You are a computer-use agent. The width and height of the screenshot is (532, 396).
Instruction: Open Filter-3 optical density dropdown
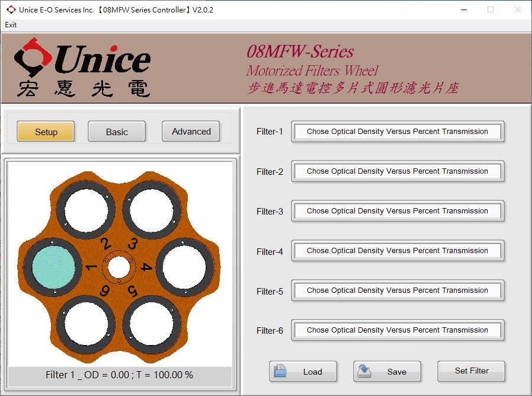pyautogui.click(x=398, y=211)
